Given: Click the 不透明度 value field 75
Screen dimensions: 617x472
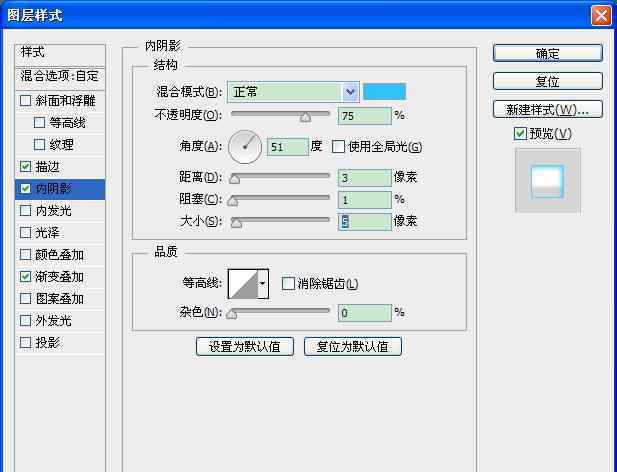Looking at the screenshot, I should coord(365,116).
